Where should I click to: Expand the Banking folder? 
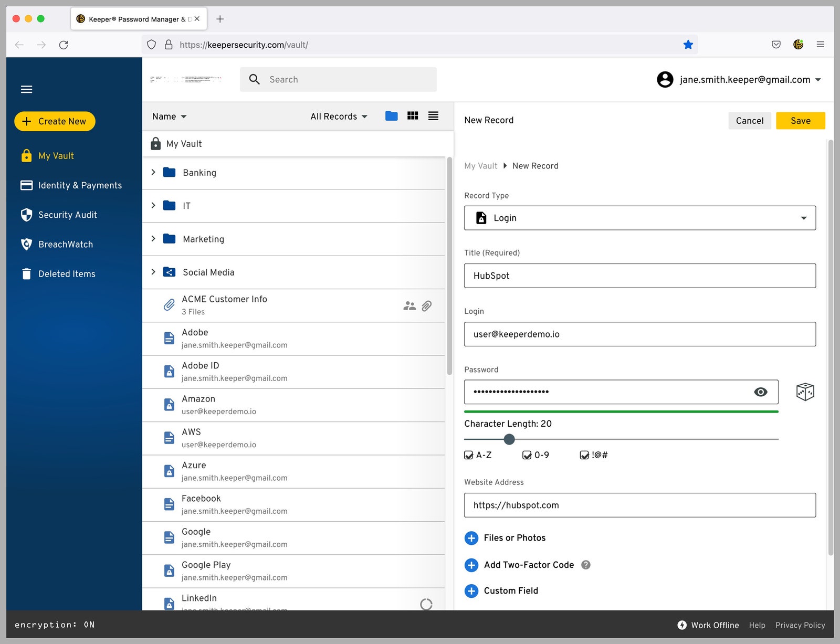(153, 172)
